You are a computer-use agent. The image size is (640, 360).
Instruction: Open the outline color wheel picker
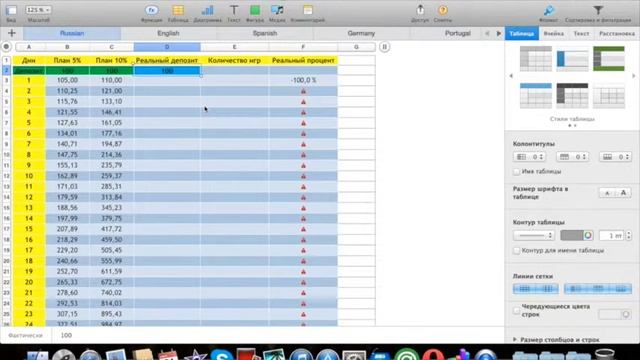tap(588, 236)
